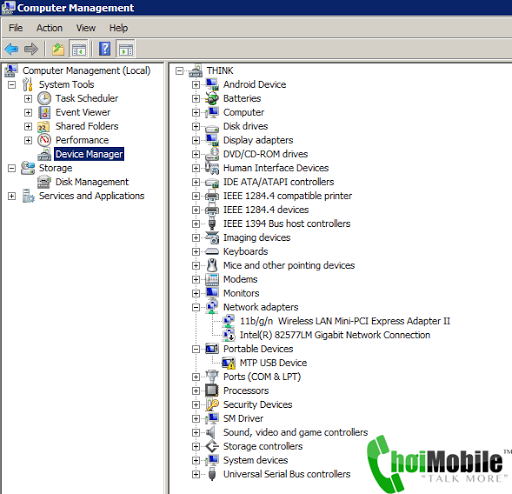Expand the Display adapters category
The height and width of the screenshot is (494, 512).
coord(196,140)
